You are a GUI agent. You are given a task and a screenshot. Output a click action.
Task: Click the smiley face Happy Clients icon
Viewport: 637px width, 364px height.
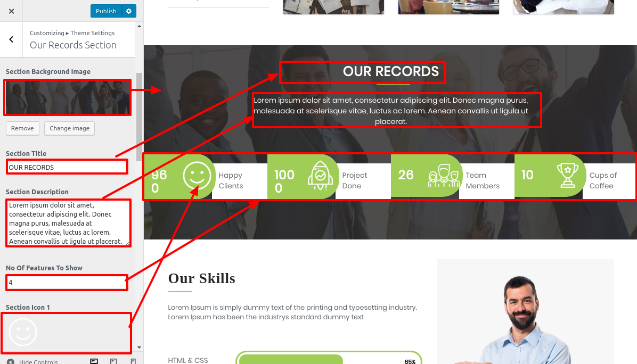197,176
